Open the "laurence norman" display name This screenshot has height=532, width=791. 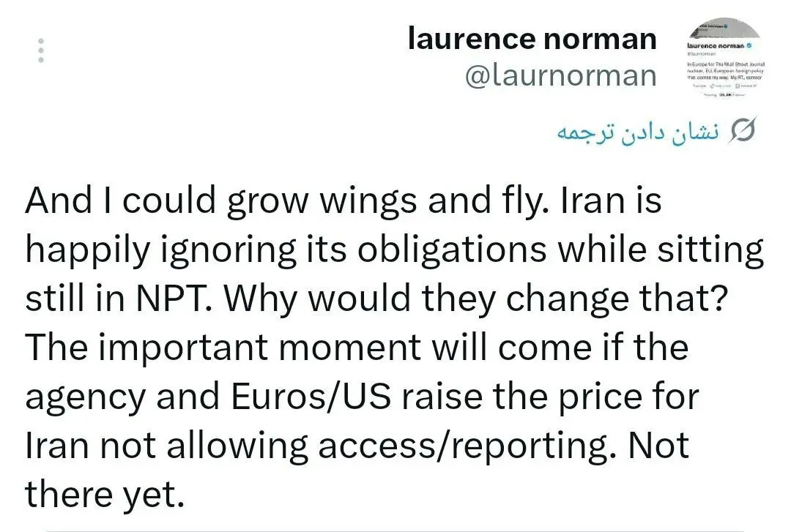(532, 39)
